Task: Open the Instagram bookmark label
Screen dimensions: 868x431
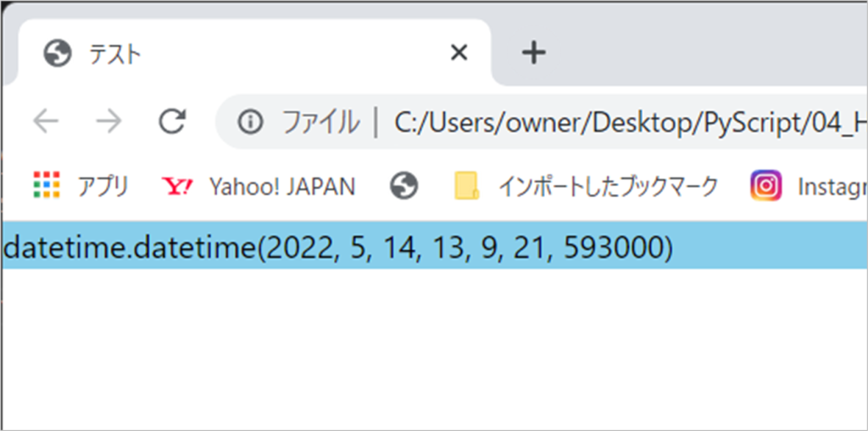Action: coord(832,185)
